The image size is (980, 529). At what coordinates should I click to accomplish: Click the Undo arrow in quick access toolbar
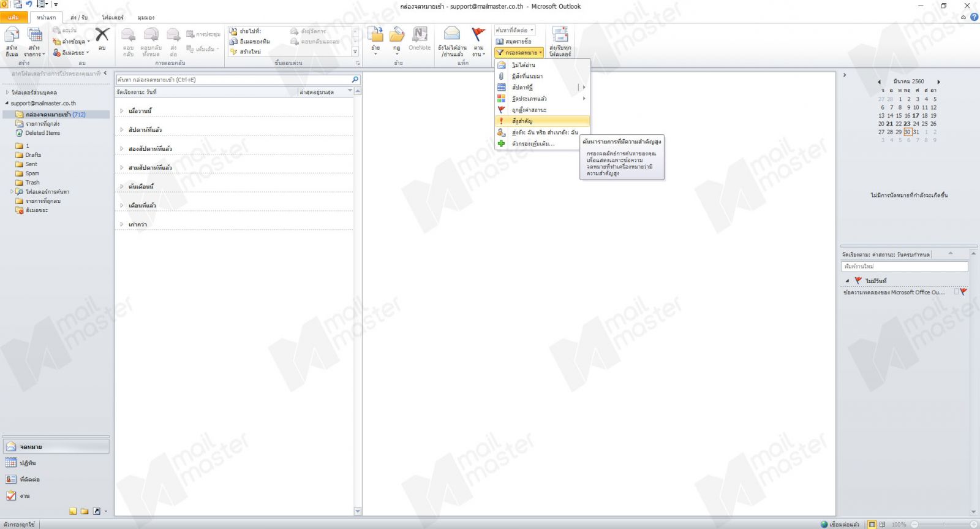click(x=29, y=4)
